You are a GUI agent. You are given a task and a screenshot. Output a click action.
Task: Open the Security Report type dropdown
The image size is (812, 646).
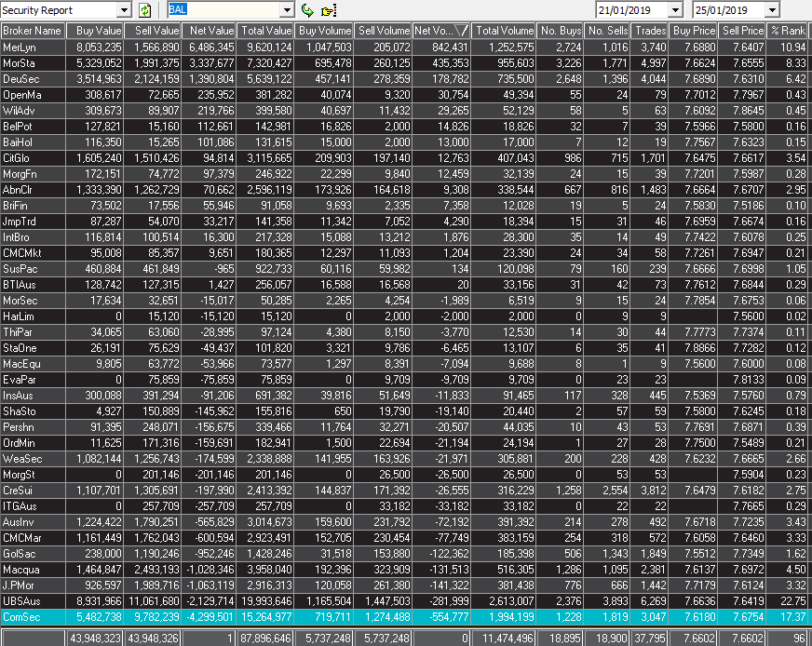coord(124,10)
